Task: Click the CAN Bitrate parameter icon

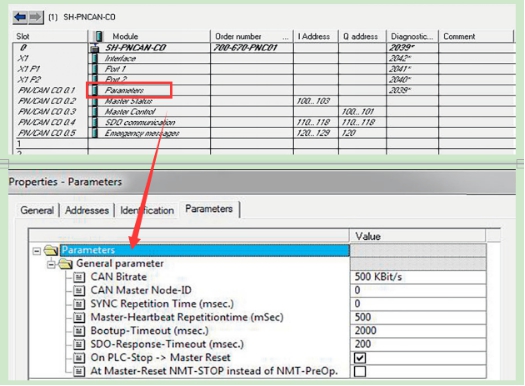Action: [x=79, y=277]
